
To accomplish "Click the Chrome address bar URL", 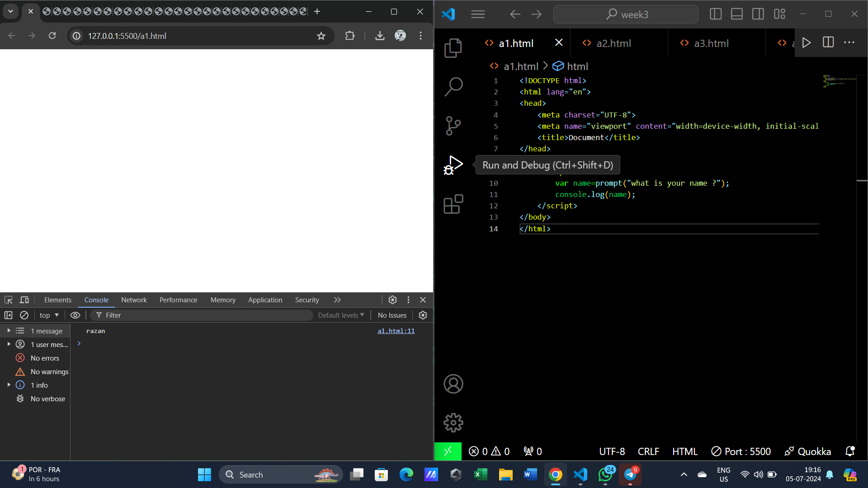I will 127,36.
